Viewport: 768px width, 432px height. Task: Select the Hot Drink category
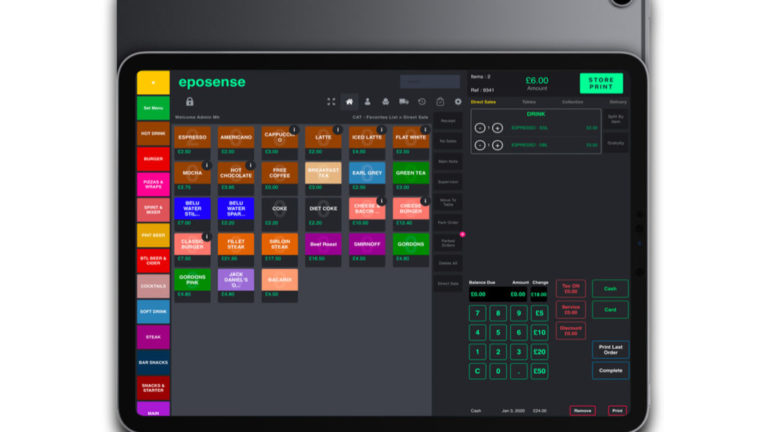pyautogui.click(x=153, y=133)
